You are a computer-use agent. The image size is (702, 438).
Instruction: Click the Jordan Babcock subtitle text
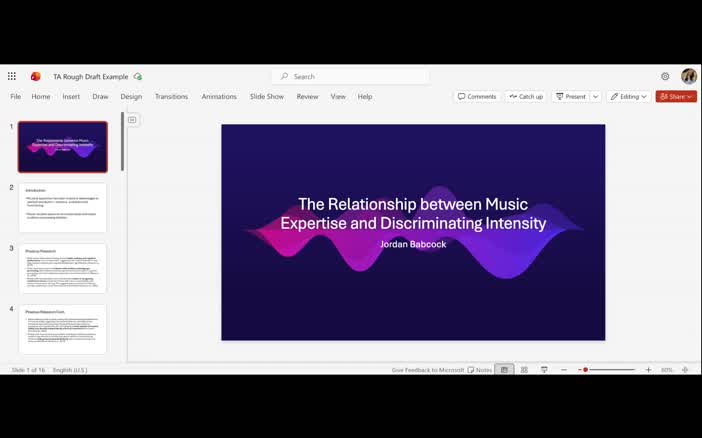coord(413,244)
